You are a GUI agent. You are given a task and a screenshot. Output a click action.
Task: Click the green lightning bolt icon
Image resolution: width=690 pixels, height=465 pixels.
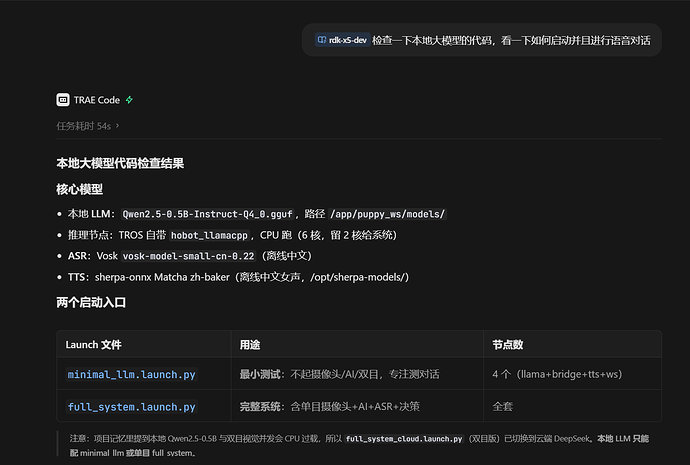coord(129,100)
